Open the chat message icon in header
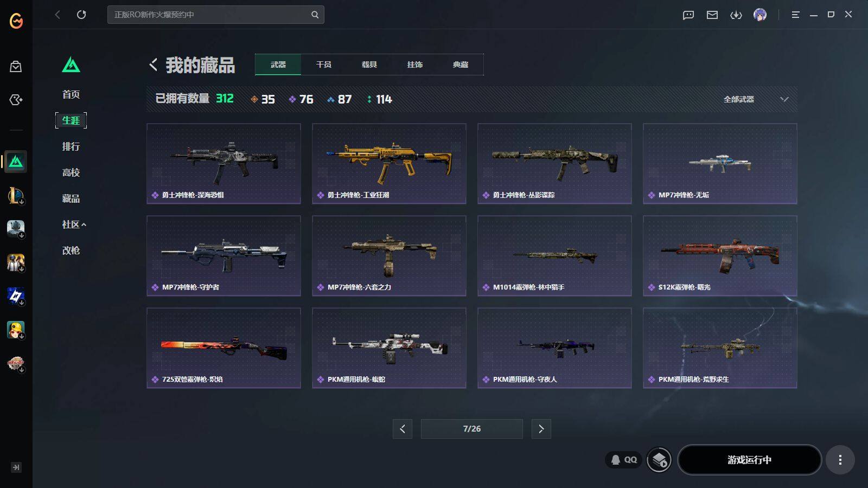868x488 pixels. [x=688, y=15]
